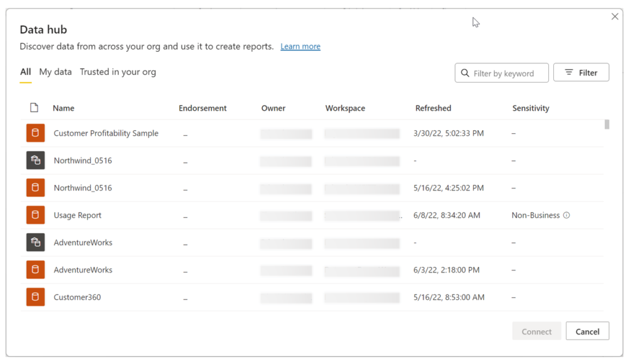Close the Data hub dialog
The width and height of the screenshot is (641, 364).
615,17
